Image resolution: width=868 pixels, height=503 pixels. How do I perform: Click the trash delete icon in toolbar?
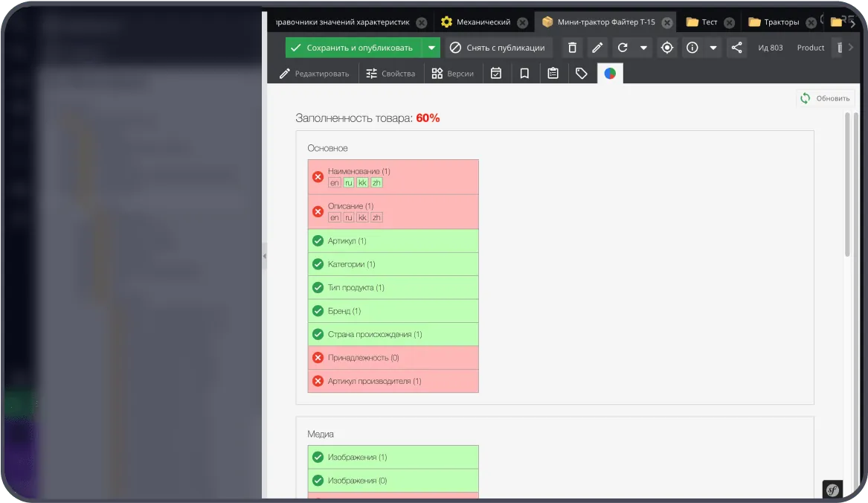point(573,48)
